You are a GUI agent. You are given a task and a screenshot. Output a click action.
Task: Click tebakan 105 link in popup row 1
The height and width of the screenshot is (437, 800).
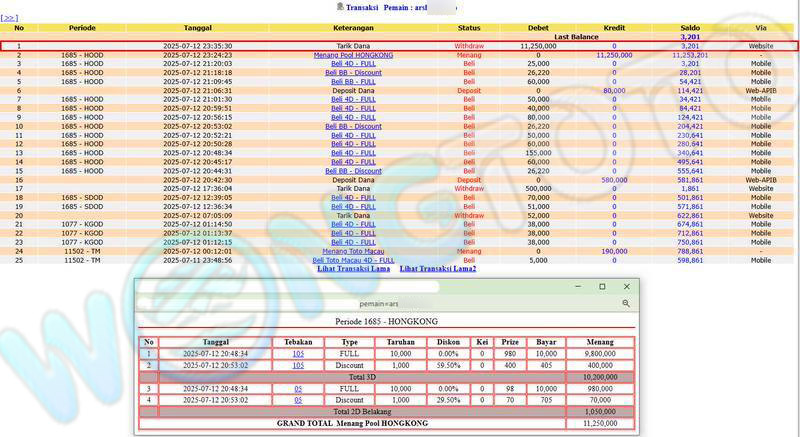(x=298, y=353)
